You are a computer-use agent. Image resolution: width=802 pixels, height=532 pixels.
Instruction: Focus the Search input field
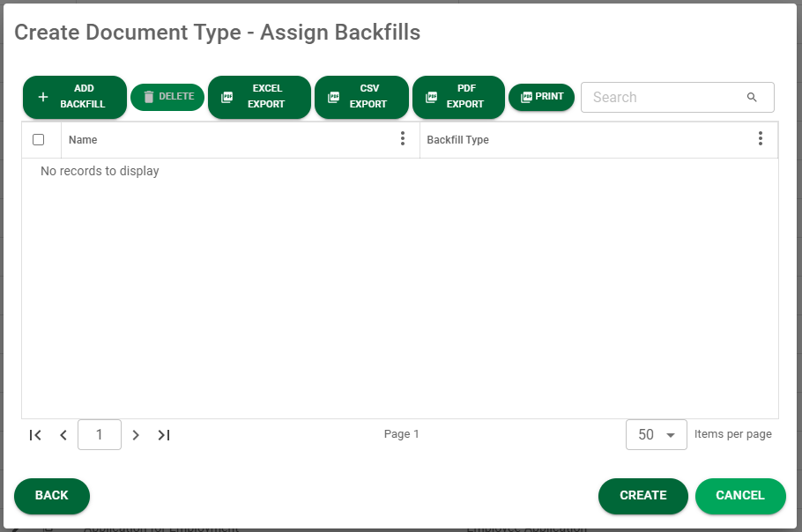(665, 97)
